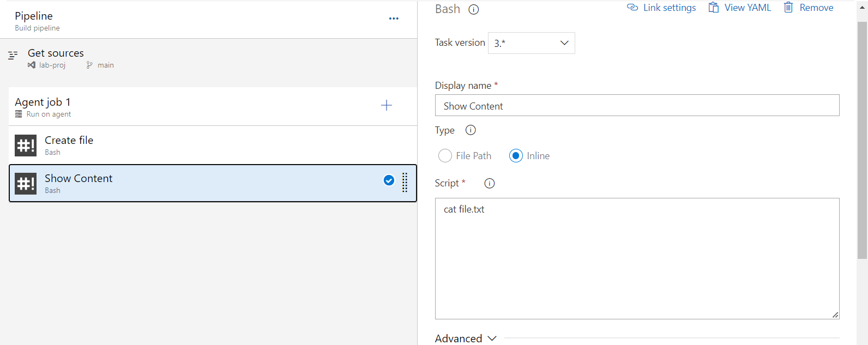Viewport: 868px width, 345px height.
Task: Open the Pipeline more options ellipsis
Action: pyautogui.click(x=394, y=19)
